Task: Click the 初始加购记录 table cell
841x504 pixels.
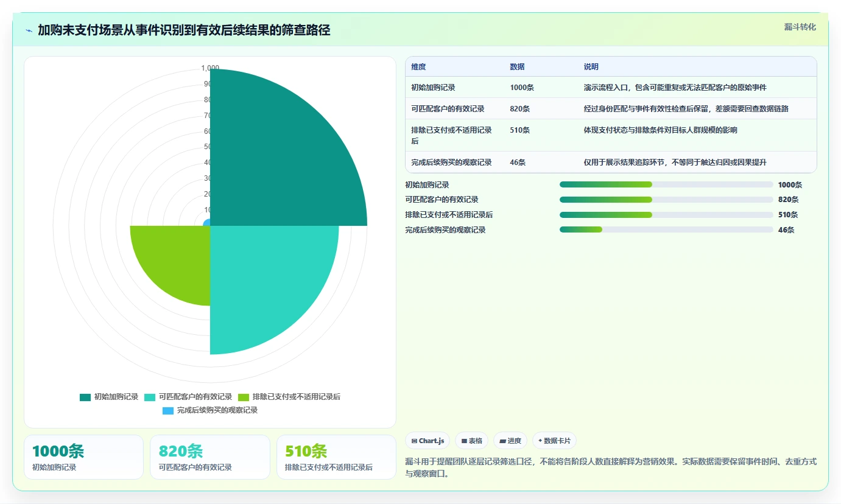Action: (455, 88)
